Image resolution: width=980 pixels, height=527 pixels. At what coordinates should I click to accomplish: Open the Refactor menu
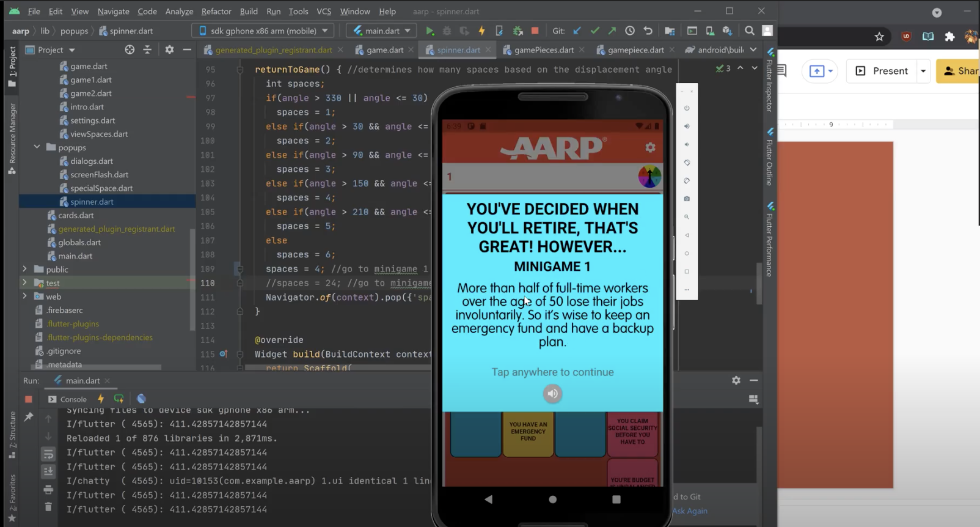216,11
